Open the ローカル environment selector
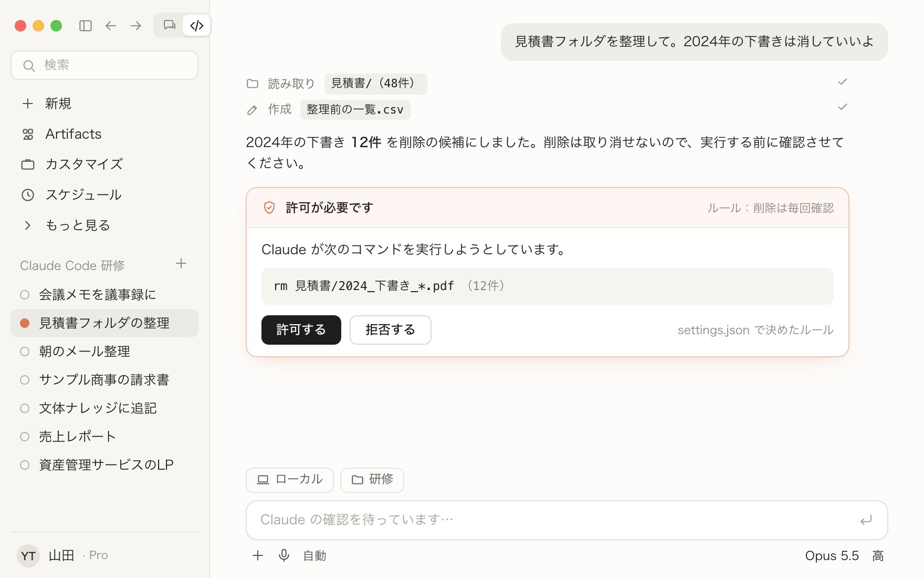This screenshot has width=924, height=578. [x=289, y=480]
